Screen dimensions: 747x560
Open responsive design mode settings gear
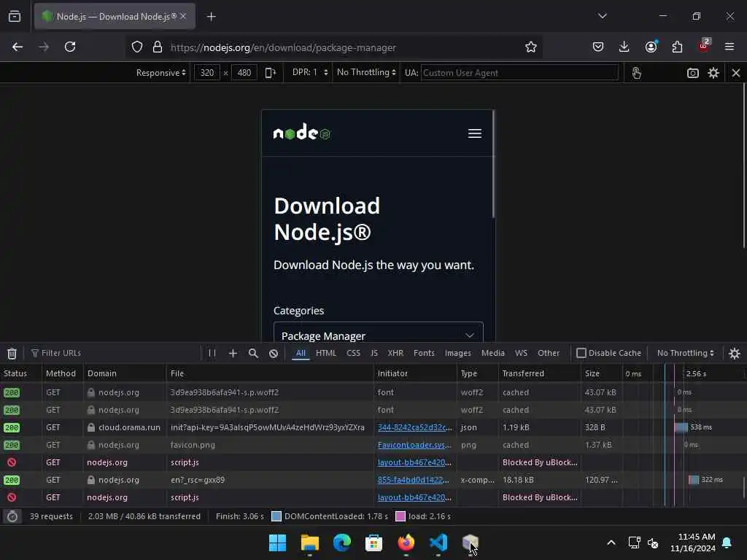tap(713, 73)
